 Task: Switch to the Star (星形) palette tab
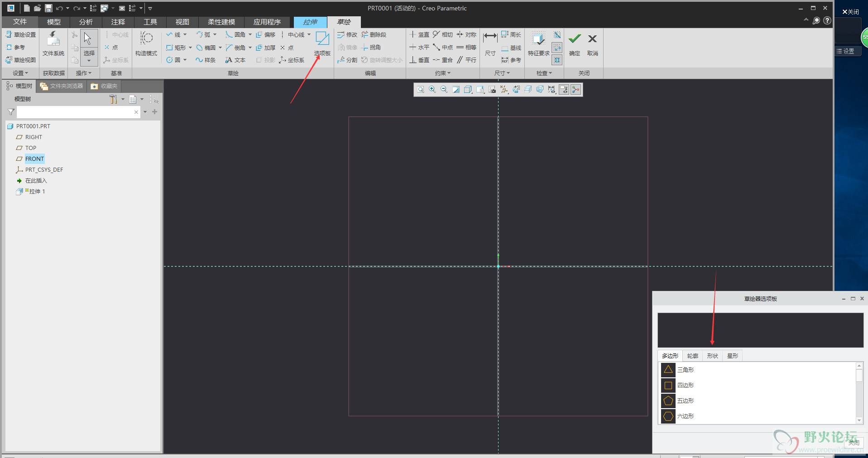(x=732, y=356)
